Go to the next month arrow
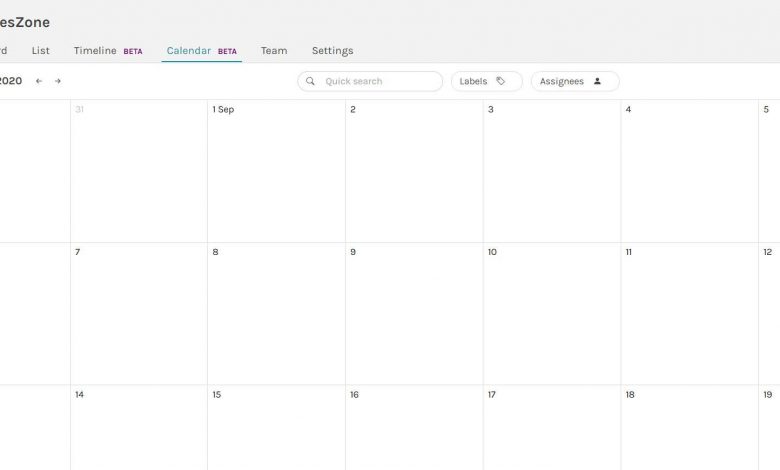Viewport: 780px width, 470px height. pyautogui.click(x=58, y=81)
